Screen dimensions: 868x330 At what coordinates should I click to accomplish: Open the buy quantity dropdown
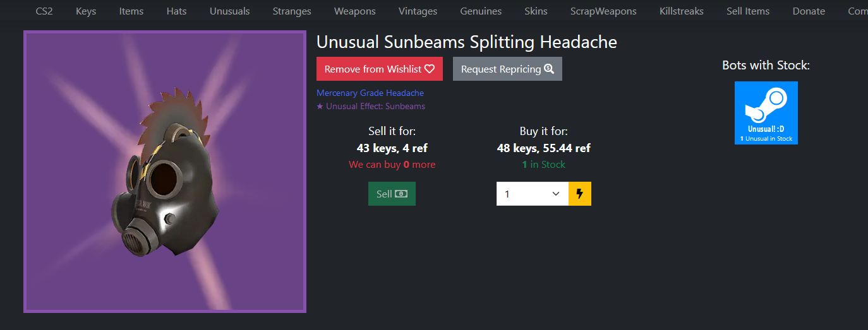532,194
